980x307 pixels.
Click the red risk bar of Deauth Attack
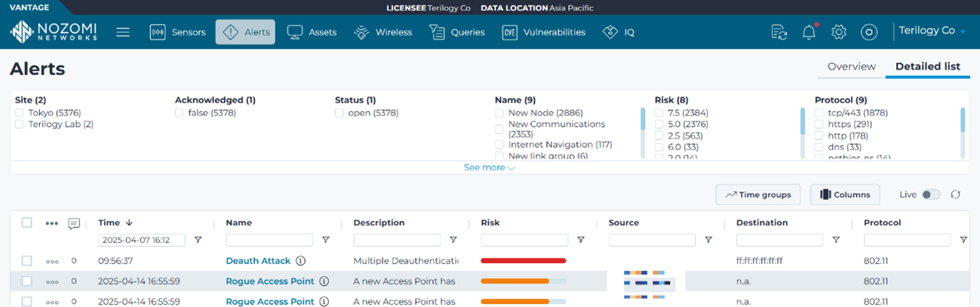coord(524,261)
